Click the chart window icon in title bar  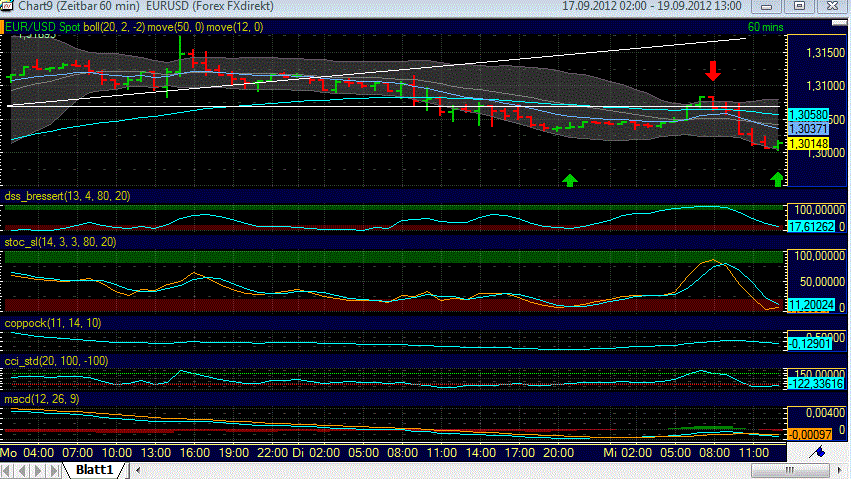click(x=7, y=6)
